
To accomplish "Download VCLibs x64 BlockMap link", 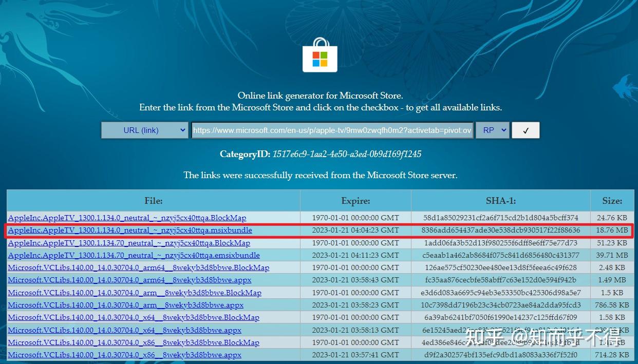I will (x=134, y=317).
